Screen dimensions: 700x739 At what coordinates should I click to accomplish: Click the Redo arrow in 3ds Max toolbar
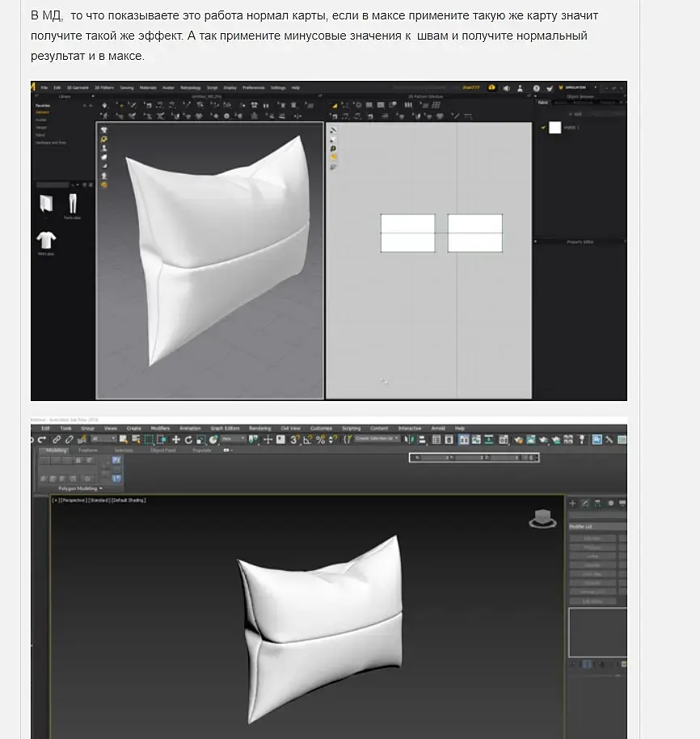[42, 440]
